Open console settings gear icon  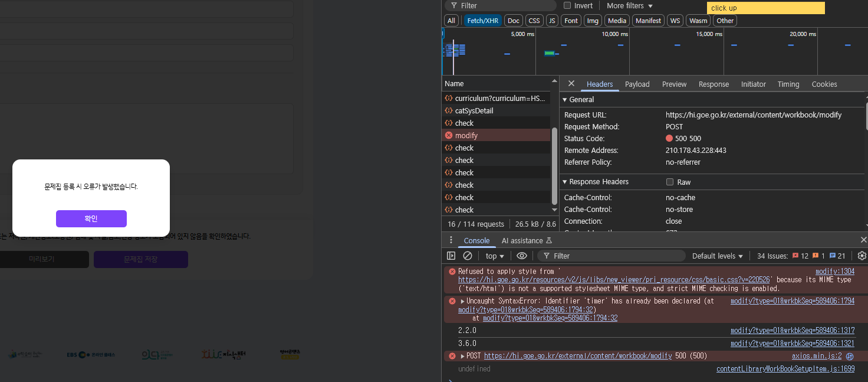(862, 256)
